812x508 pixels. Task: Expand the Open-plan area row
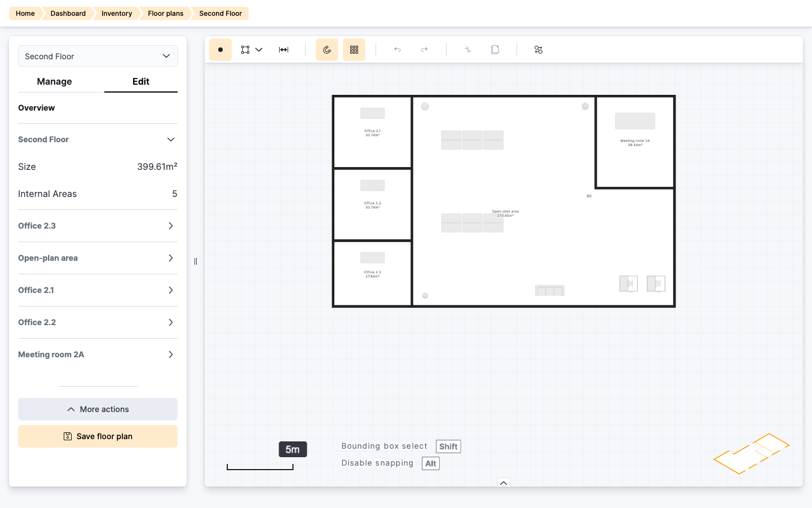(x=98, y=258)
